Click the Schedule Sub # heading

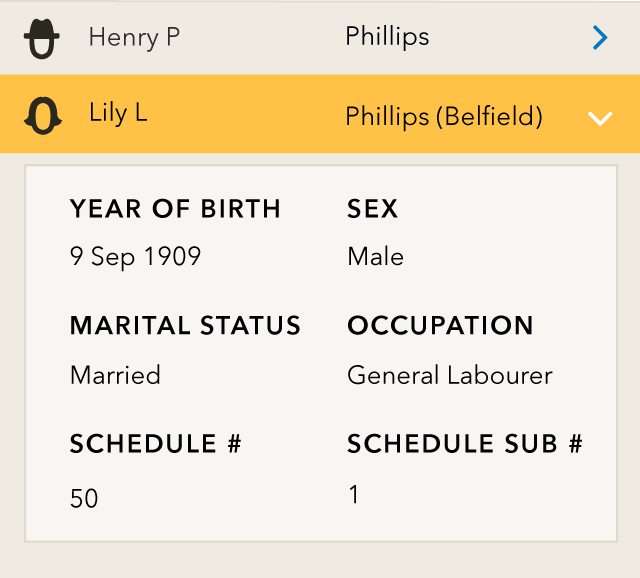click(x=464, y=444)
